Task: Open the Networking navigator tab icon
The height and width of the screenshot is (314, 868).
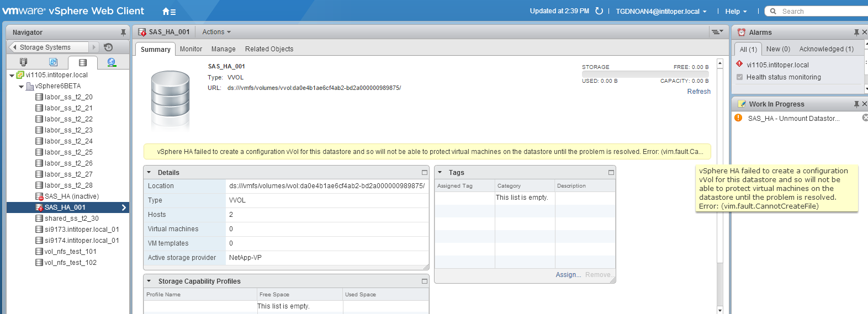Action: coord(112,62)
